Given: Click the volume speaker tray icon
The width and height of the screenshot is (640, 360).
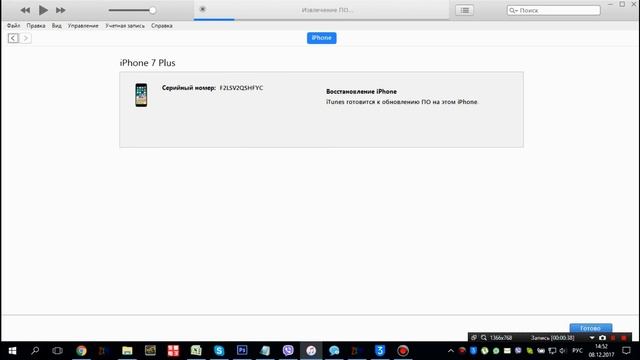Looking at the screenshot, I should 563,351.
